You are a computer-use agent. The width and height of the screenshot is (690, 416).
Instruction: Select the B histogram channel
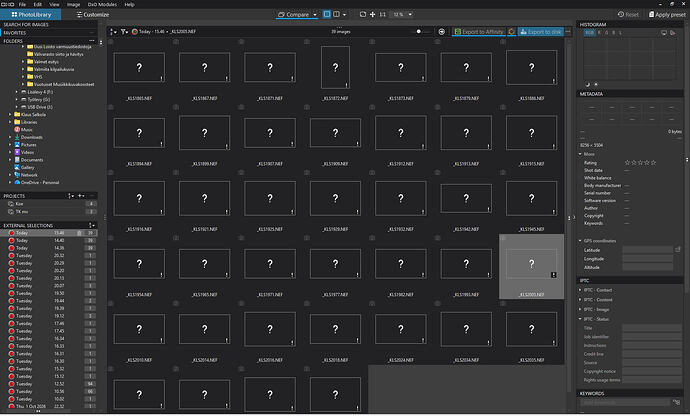613,33
